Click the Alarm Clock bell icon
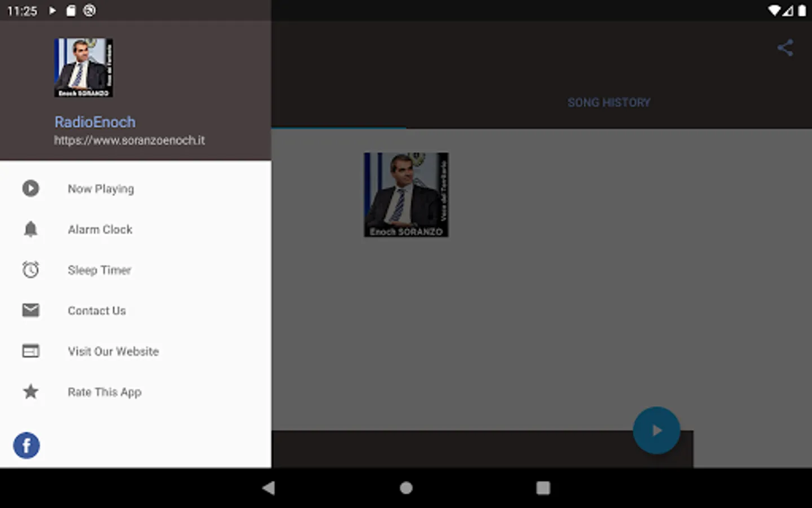This screenshot has width=812, height=508. pos(30,229)
